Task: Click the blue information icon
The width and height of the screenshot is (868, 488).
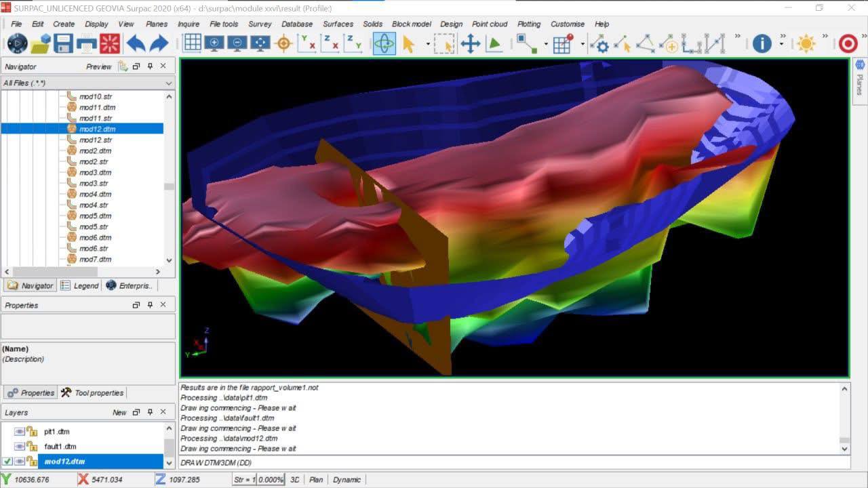Action: coord(762,44)
